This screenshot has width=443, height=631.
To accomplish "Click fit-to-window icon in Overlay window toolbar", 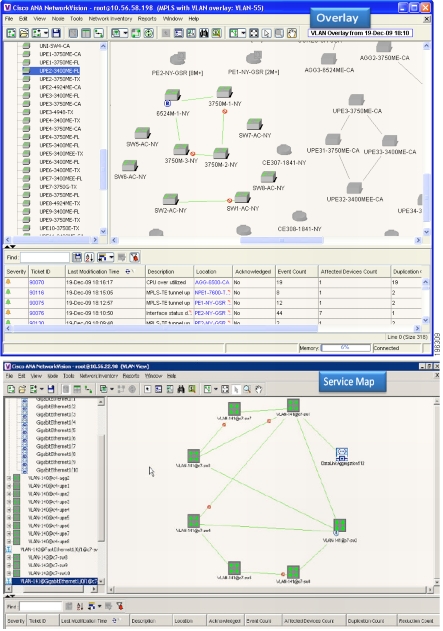I will (x=254, y=33).
